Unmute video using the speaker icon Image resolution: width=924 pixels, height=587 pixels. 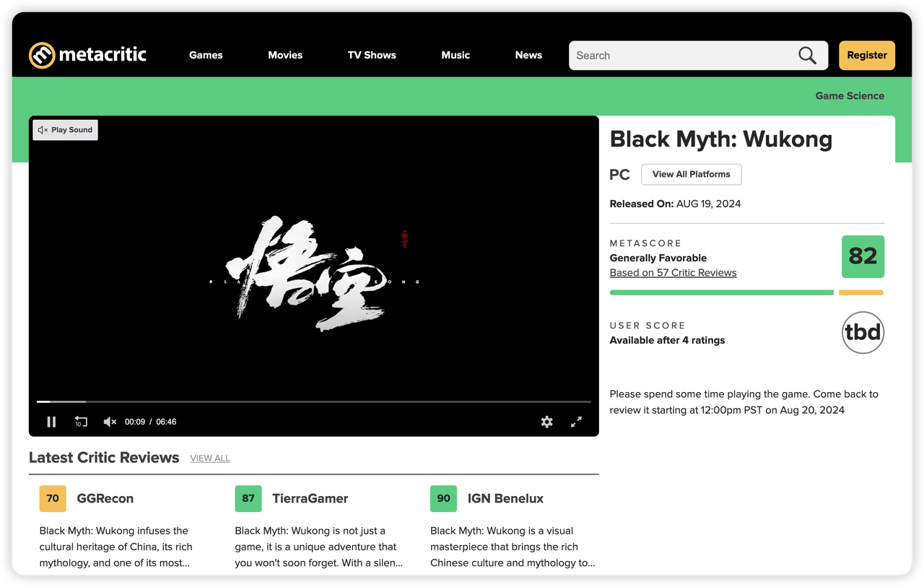click(x=110, y=422)
